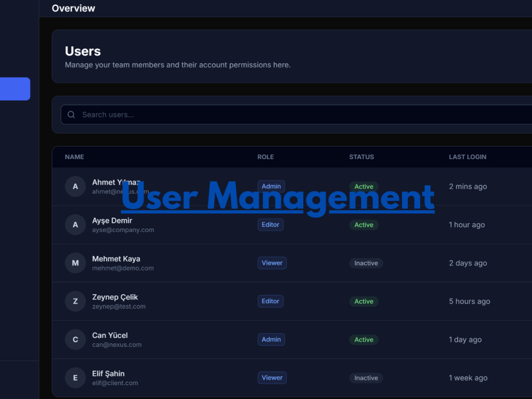Click Active status of Ayşe Demir
Screen dimensions: 532x399
[x=364, y=225]
